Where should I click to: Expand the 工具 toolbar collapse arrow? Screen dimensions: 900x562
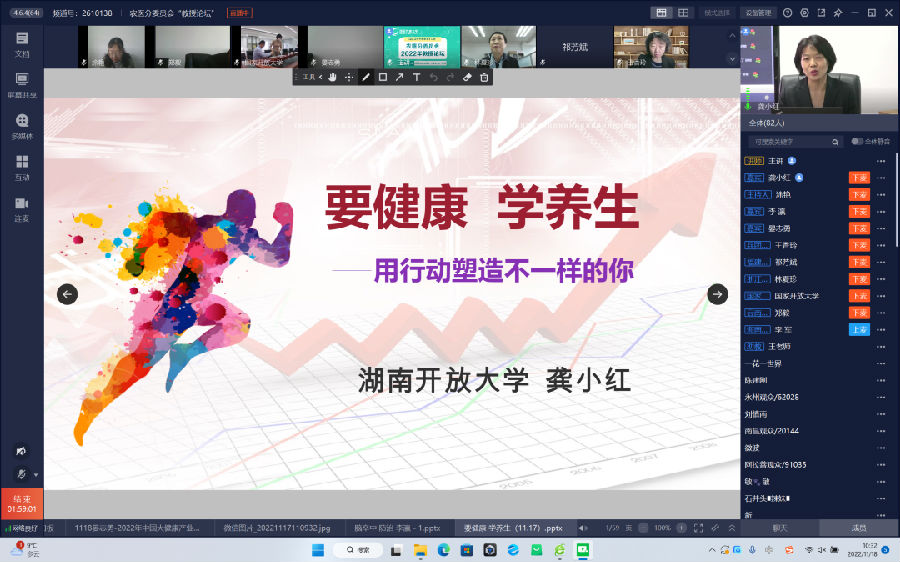pyautogui.click(x=319, y=77)
